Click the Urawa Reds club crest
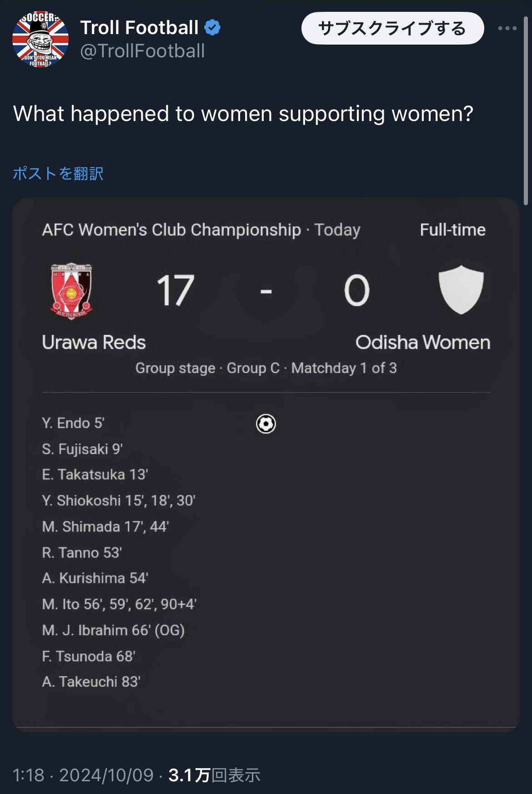The height and width of the screenshot is (794, 532). [71, 290]
